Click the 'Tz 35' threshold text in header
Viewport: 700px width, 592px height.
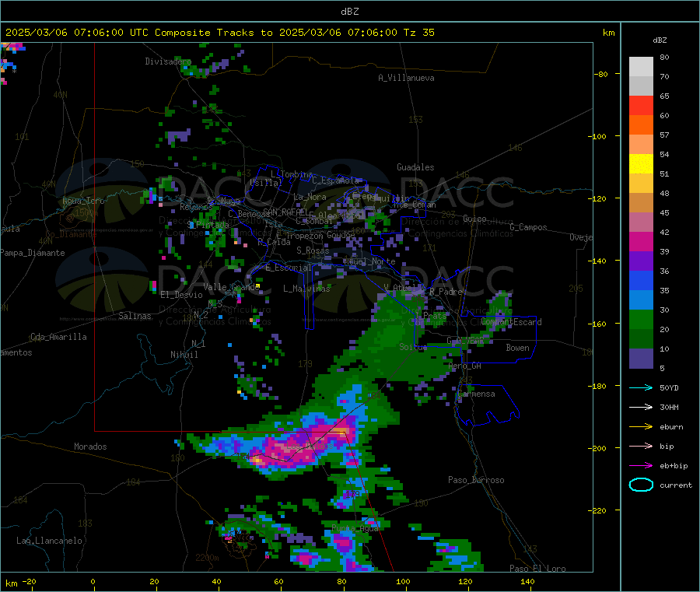418,33
